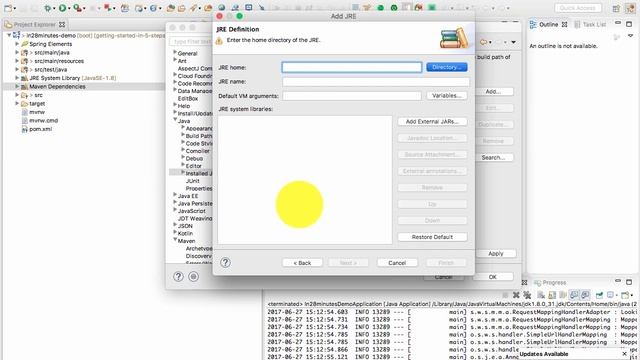
Task: Close the Project Explorer tab
Action: point(62,24)
